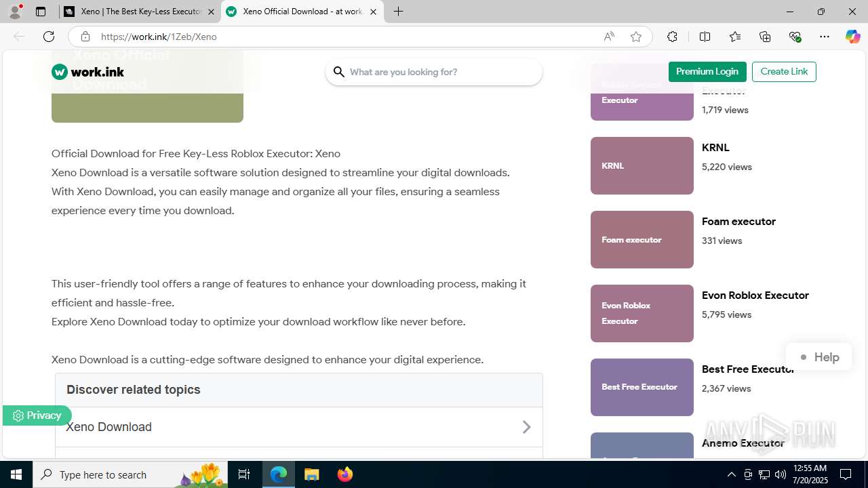Open the Help chat widget
The height and width of the screenshot is (488, 868).
click(x=819, y=357)
